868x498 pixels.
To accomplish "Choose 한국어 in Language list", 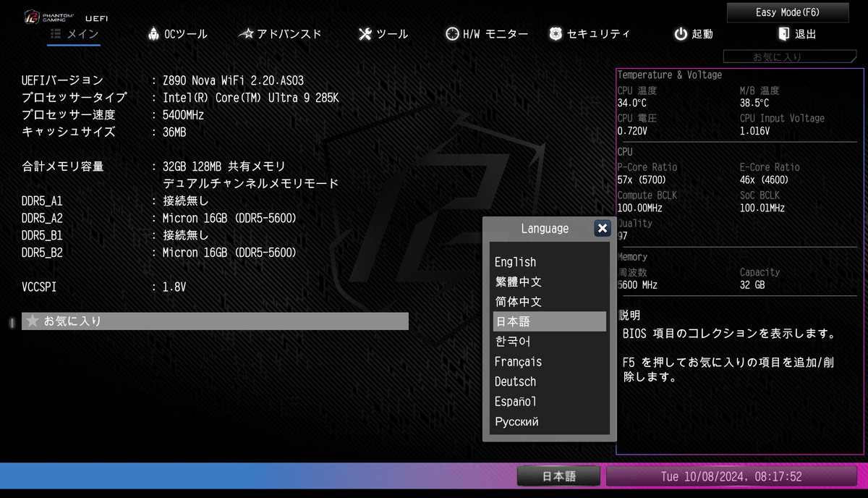I will [x=549, y=341].
